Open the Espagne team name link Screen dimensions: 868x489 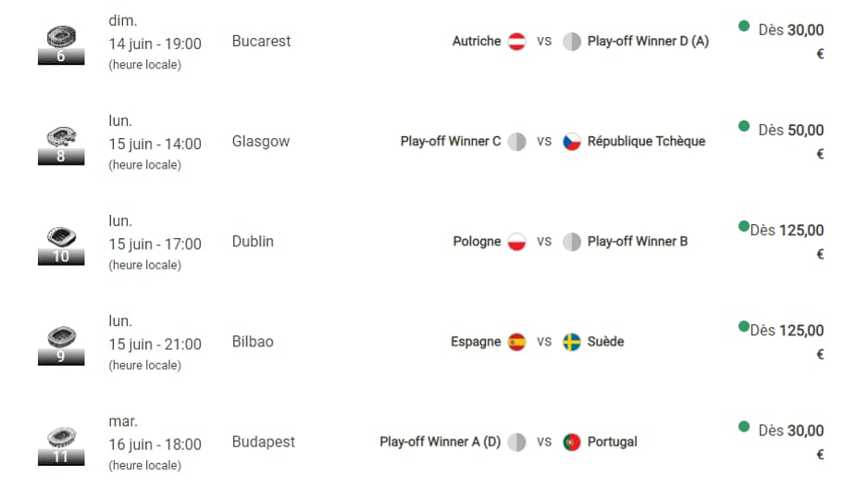[x=476, y=342]
